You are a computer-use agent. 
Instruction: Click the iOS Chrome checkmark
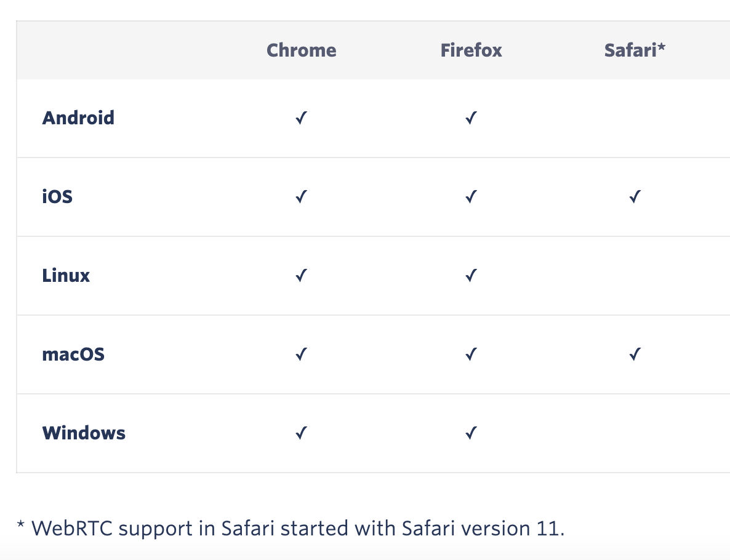coord(301,196)
